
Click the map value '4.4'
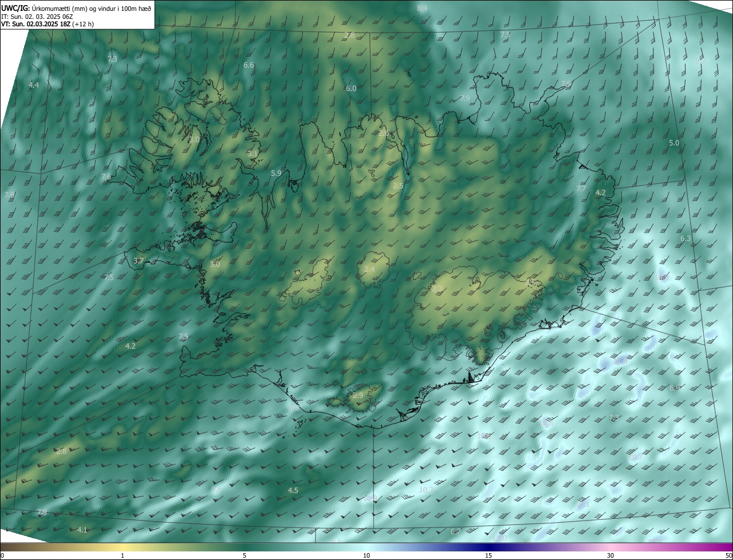pyautogui.click(x=34, y=85)
